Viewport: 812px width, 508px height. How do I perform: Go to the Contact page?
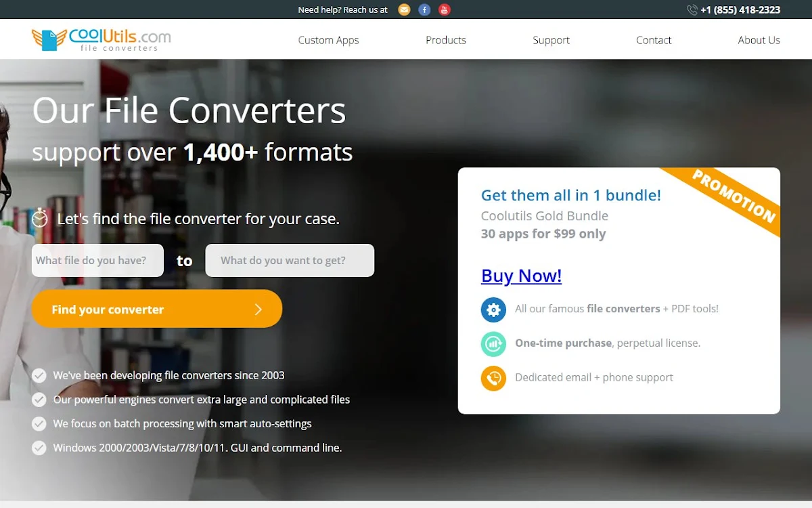(654, 40)
